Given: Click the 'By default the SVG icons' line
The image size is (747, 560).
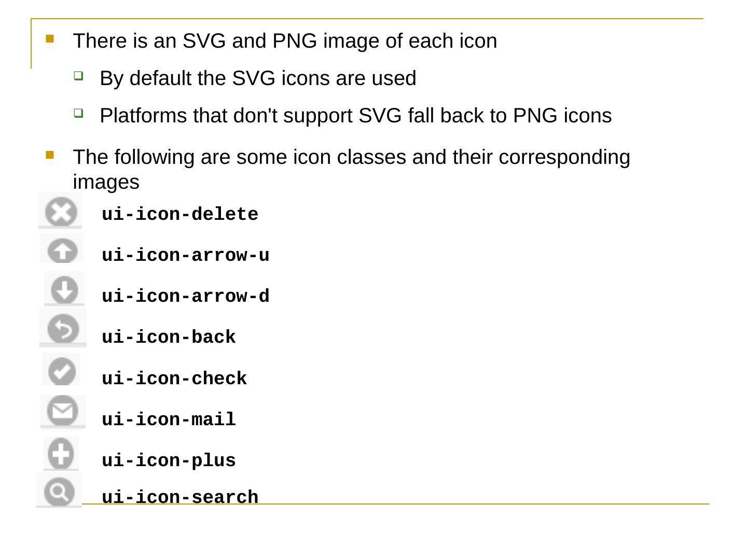Looking at the screenshot, I should pyautogui.click(x=258, y=78).
